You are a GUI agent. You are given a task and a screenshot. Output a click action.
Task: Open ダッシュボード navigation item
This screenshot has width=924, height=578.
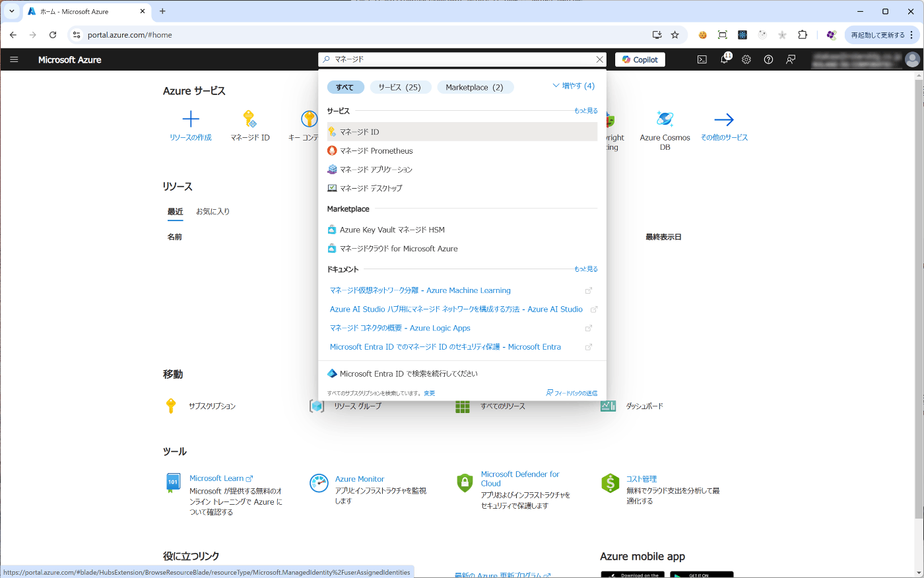click(645, 406)
